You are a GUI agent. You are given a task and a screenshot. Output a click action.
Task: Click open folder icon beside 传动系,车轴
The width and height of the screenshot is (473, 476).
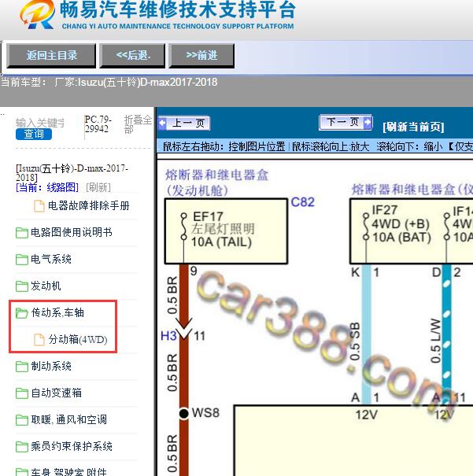click(22, 313)
